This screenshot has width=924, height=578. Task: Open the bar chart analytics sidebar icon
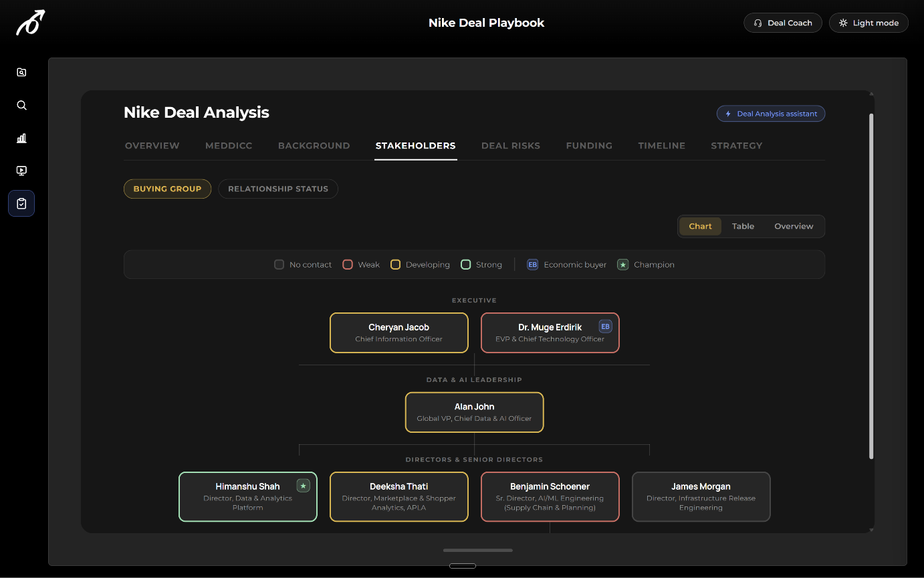(21, 138)
